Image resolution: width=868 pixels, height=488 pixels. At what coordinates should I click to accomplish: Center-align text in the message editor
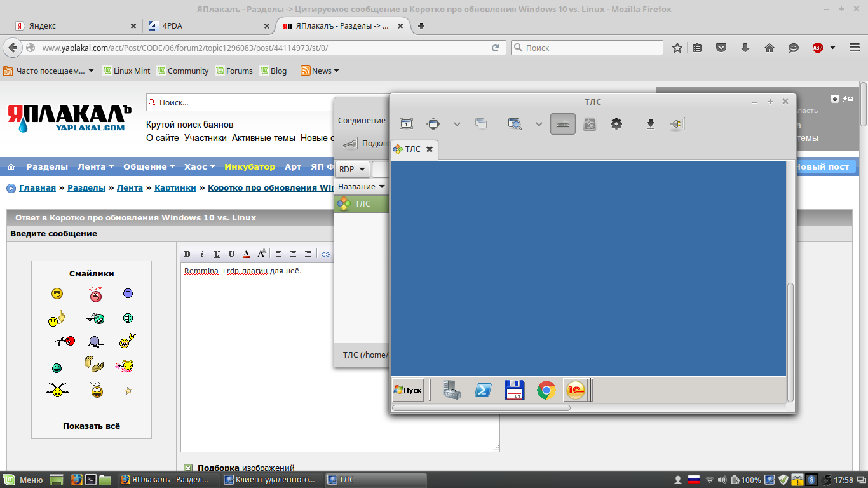click(x=294, y=254)
